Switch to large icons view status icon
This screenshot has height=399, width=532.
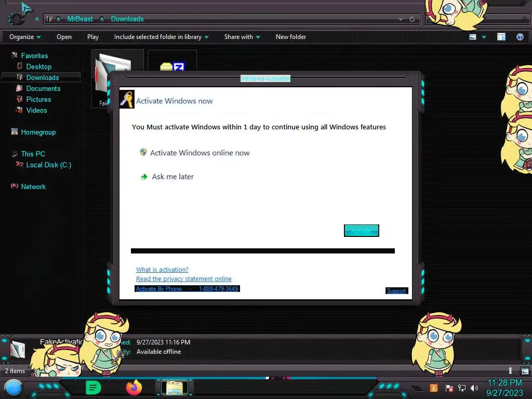pos(525,371)
